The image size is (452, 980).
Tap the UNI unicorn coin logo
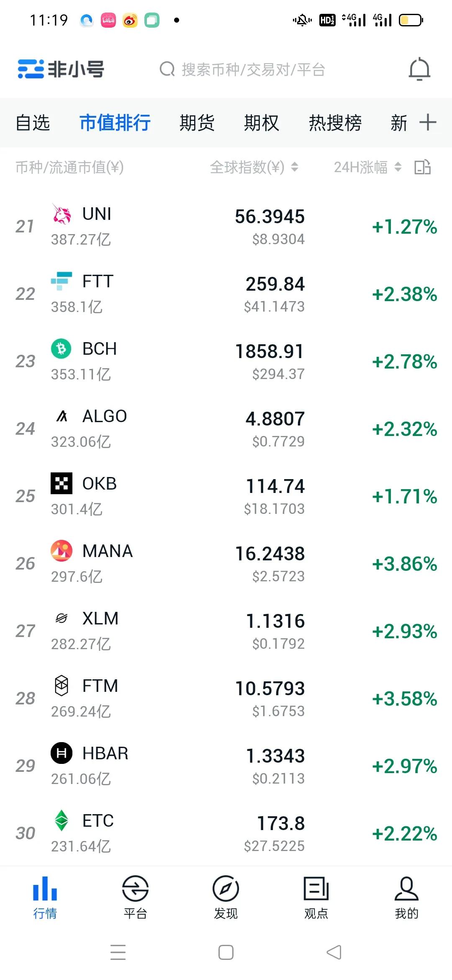pos(62,214)
